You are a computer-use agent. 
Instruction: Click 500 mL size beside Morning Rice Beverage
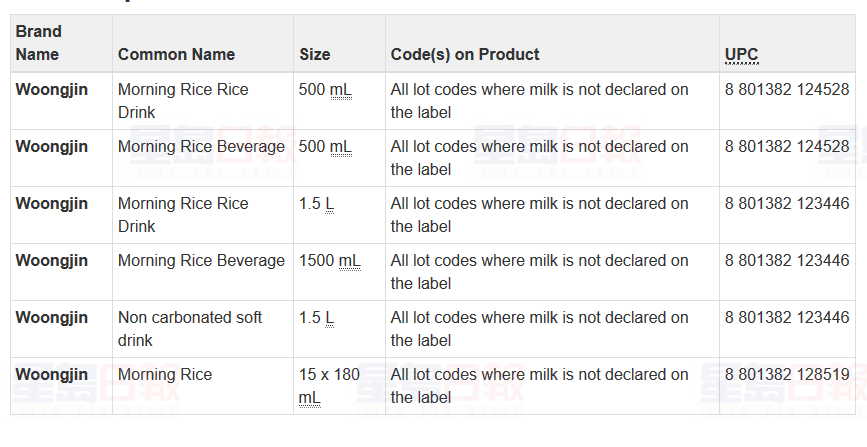325,146
